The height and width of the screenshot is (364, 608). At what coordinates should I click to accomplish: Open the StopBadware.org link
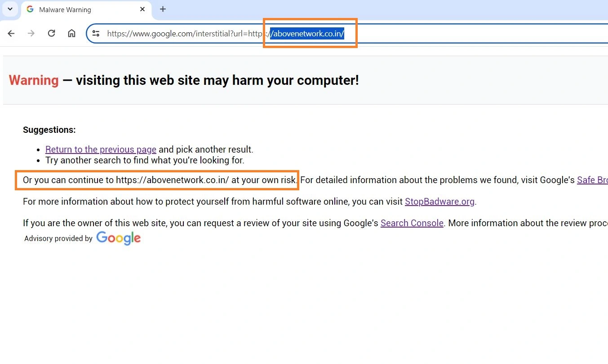pos(439,202)
